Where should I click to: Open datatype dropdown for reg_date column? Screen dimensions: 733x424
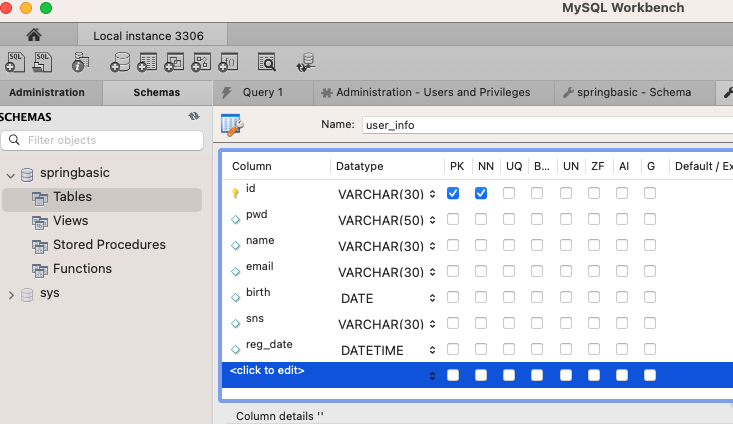(x=432, y=350)
